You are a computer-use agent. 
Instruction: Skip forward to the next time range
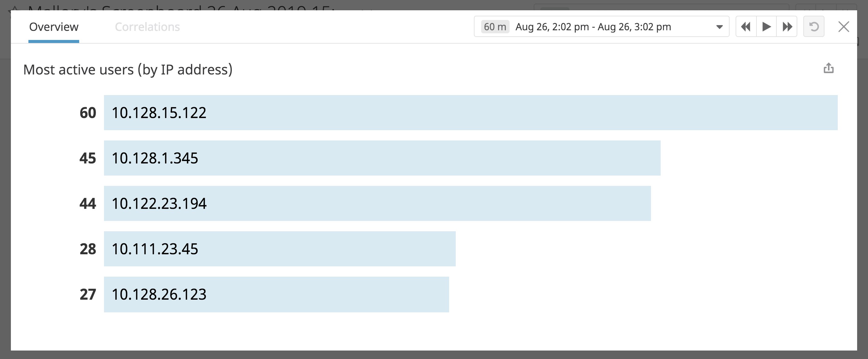pos(787,27)
